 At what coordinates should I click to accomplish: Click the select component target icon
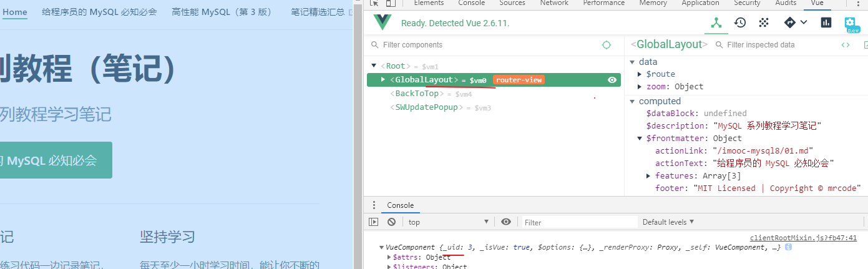click(x=606, y=45)
